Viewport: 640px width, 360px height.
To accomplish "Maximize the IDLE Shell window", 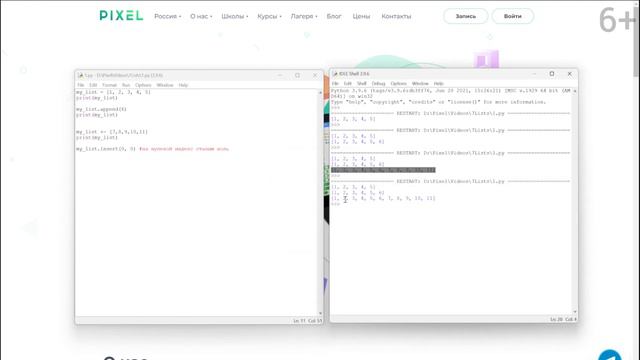I will (x=552, y=73).
